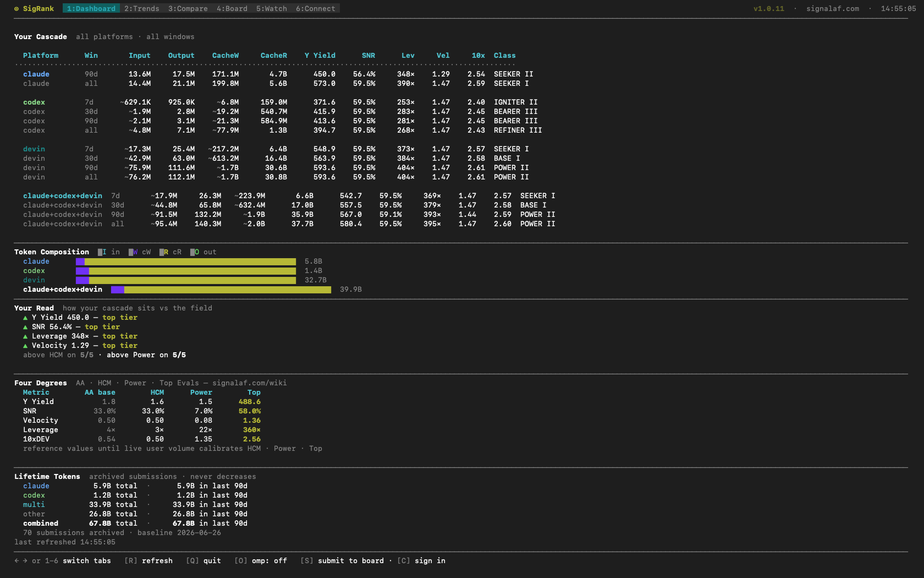Go to the 3:Compare tab

pos(188,9)
